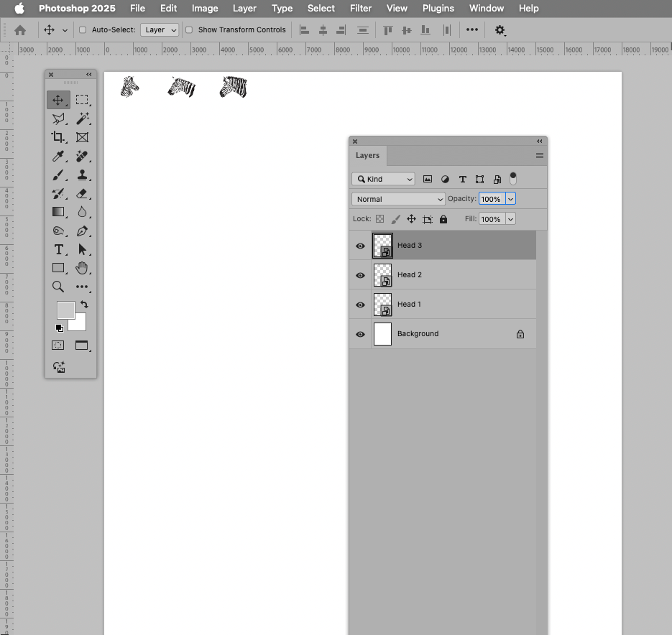Enable Auto-Select in the options bar

[82, 30]
